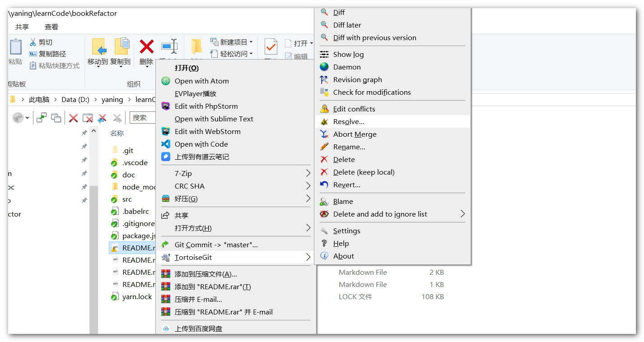This screenshot has width=644, height=342.
Task: Choose 打开(O) in context menu
Action: point(236,68)
